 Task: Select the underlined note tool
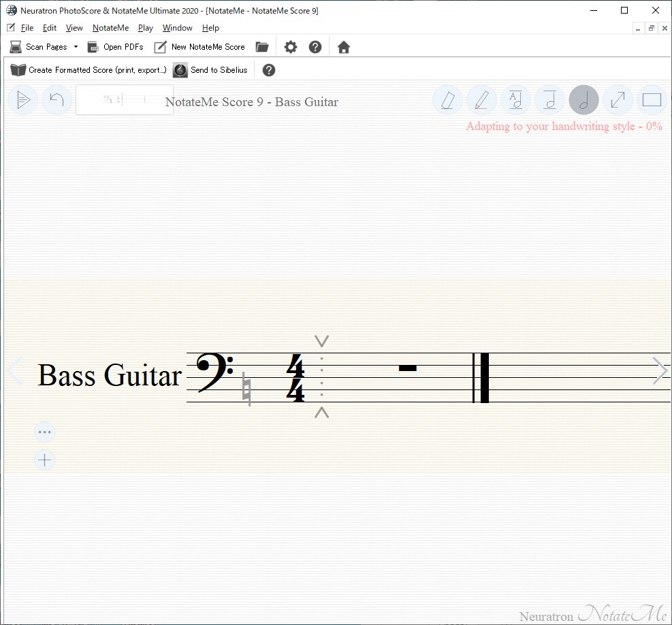point(550,100)
